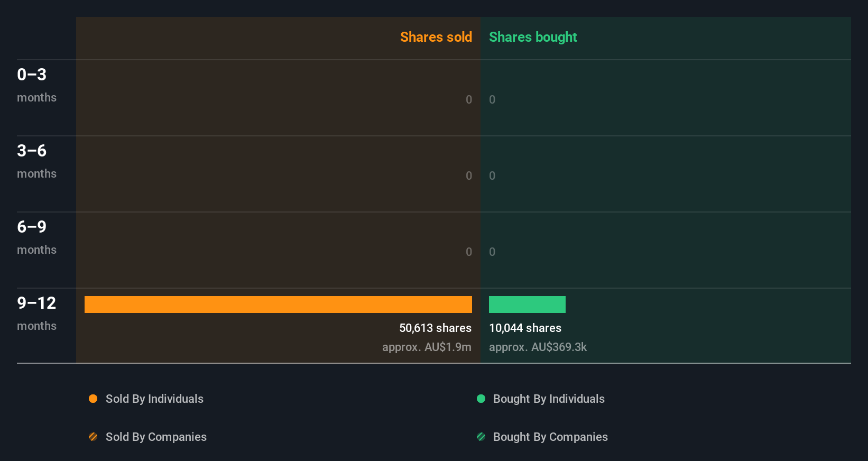Click the Shares bought column header
The width and height of the screenshot is (868, 461).
(533, 37)
